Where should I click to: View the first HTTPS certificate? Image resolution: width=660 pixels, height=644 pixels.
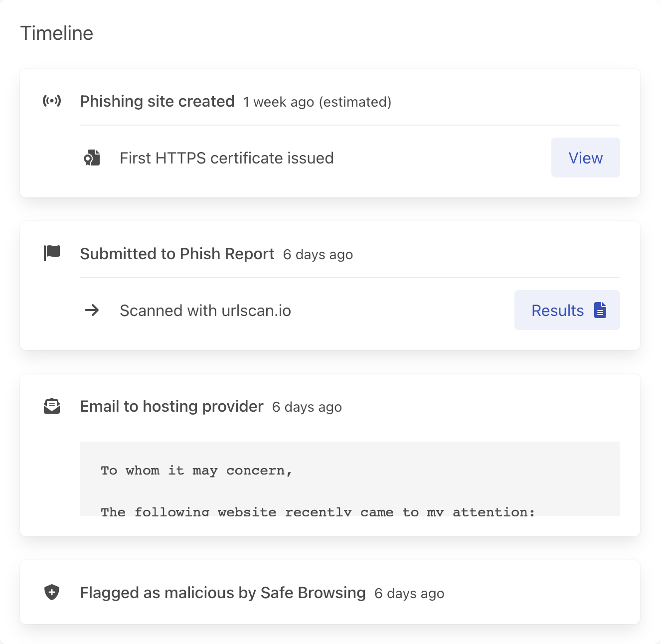pyautogui.click(x=585, y=158)
